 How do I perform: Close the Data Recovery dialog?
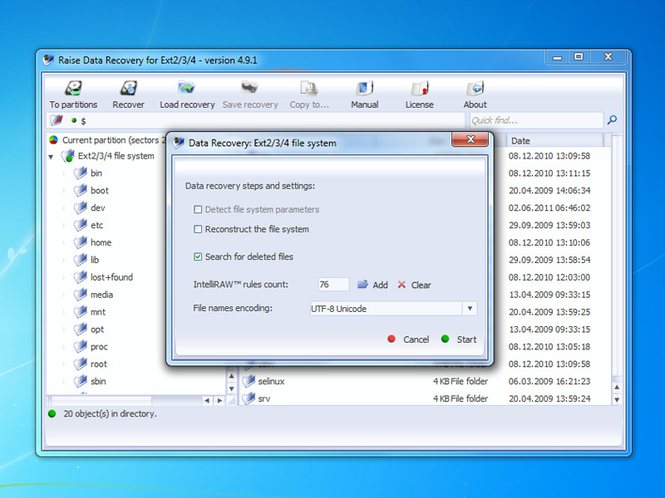[x=470, y=140]
